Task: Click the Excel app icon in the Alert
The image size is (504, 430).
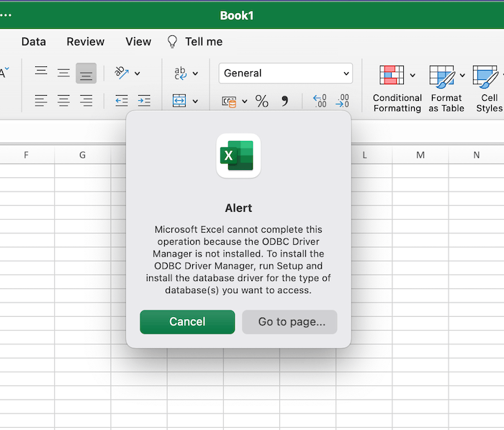Action: click(238, 156)
